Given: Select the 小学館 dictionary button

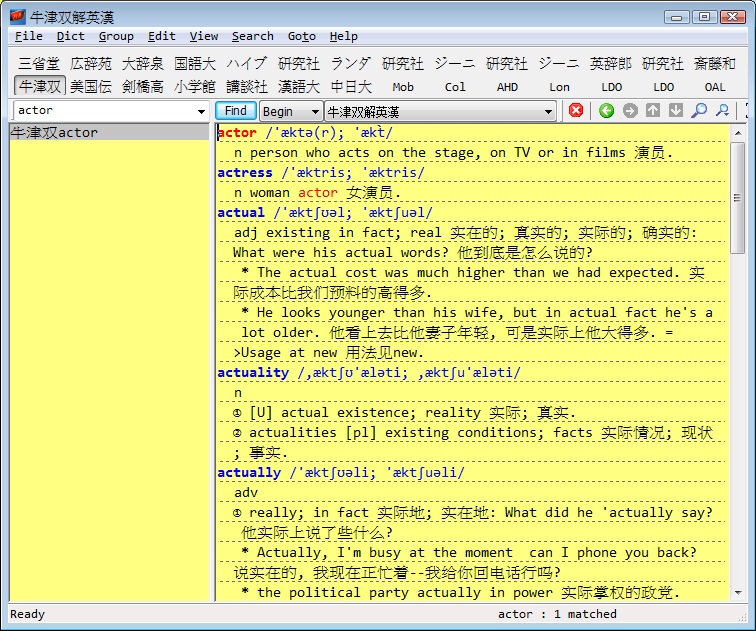Looking at the screenshot, I should tap(195, 86).
